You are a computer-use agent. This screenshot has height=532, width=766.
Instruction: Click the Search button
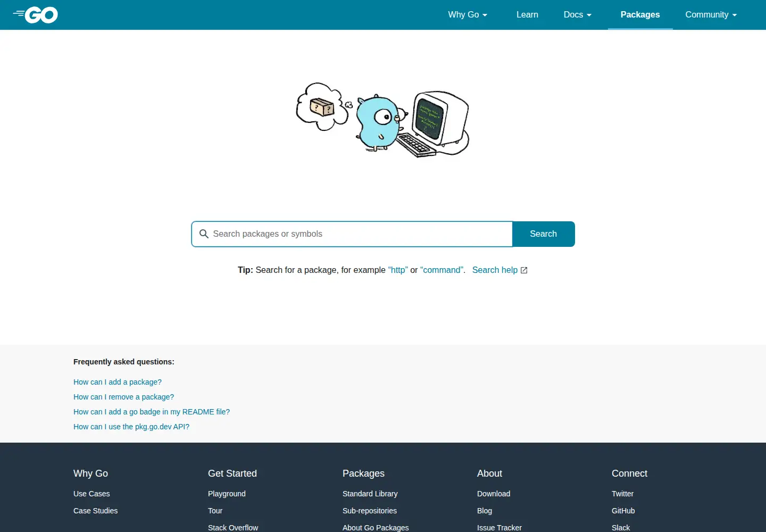tap(543, 234)
